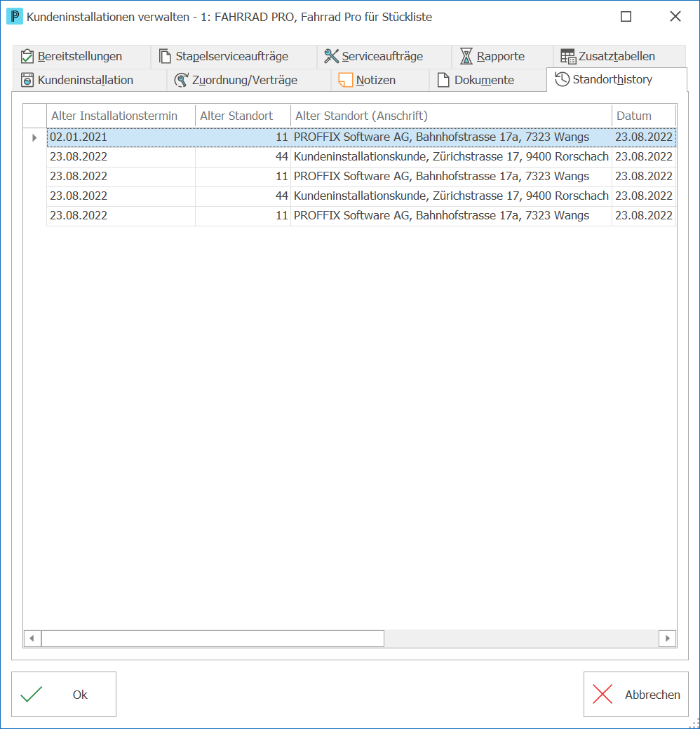Click the Stapelserviceaufträge stacked pages icon
Image resolution: width=700 pixels, height=729 pixels.
tap(165, 56)
